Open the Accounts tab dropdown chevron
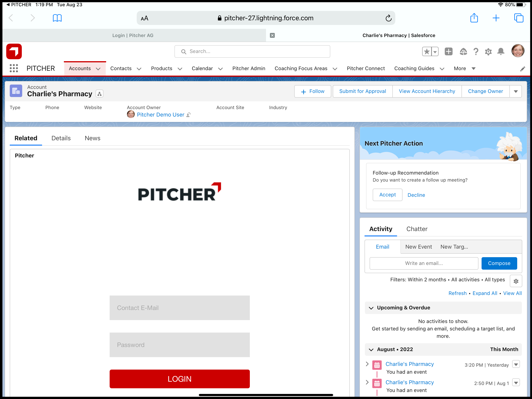The width and height of the screenshot is (532, 399). coord(98,69)
